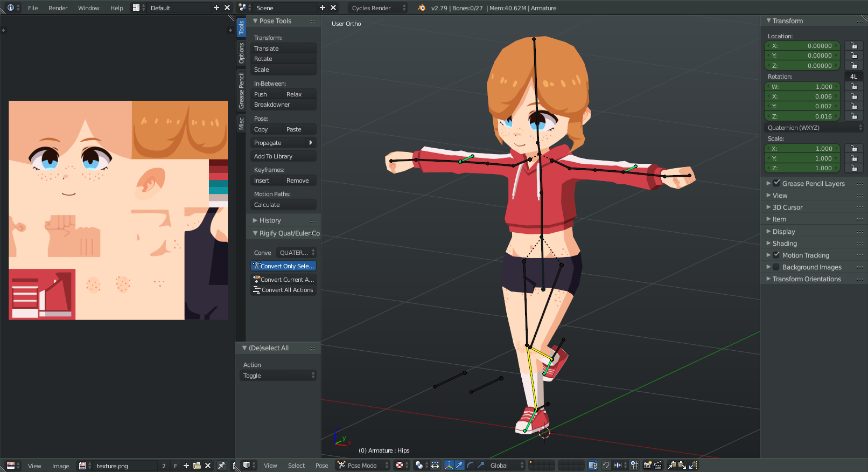The image size is (868, 472).
Task: Open Global transform orientation dropdown
Action: pos(506,465)
